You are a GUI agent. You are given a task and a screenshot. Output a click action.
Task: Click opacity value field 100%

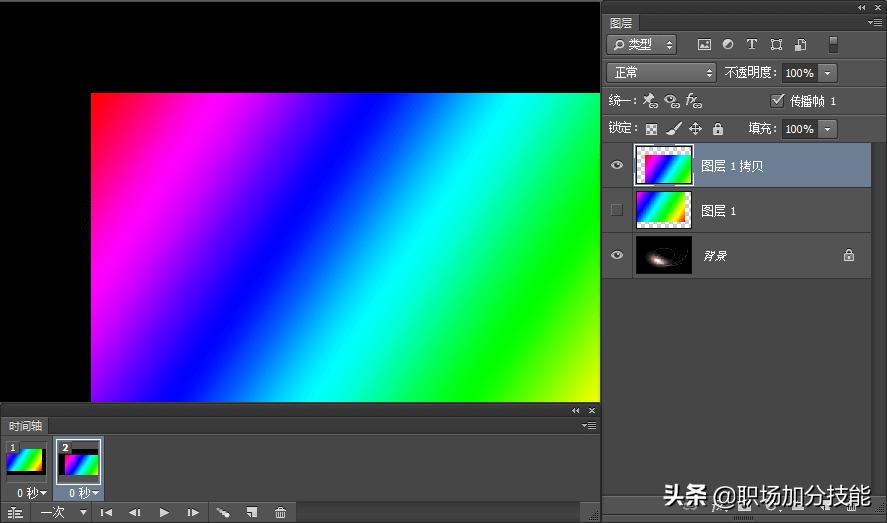coord(799,73)
